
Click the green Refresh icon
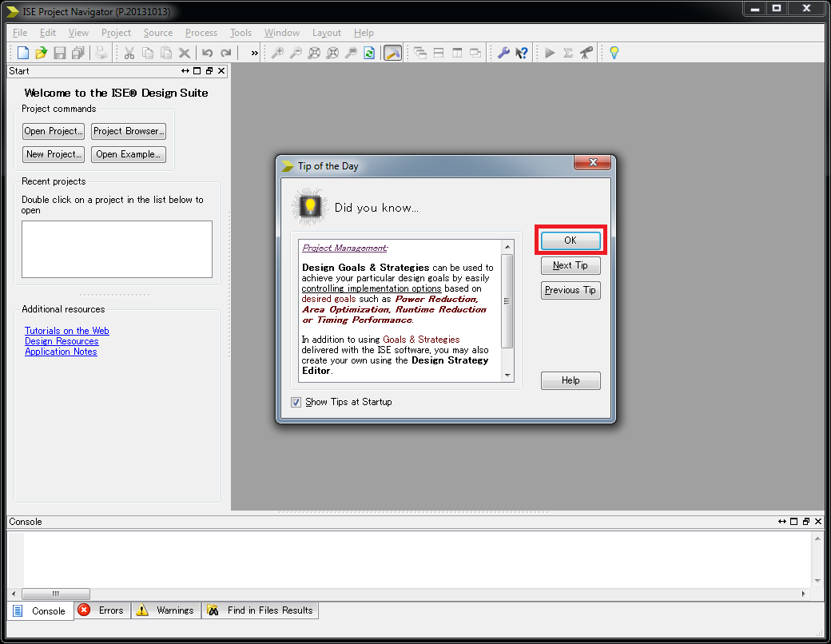(369, 53)
